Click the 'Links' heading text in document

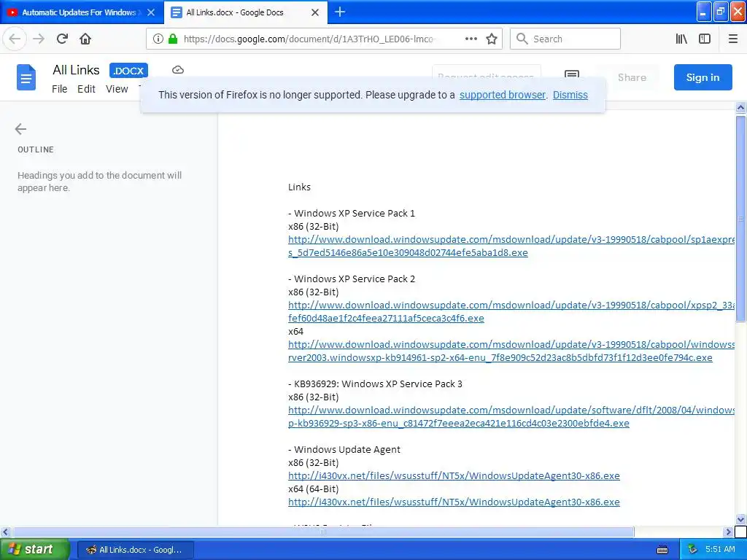point(299,187)
